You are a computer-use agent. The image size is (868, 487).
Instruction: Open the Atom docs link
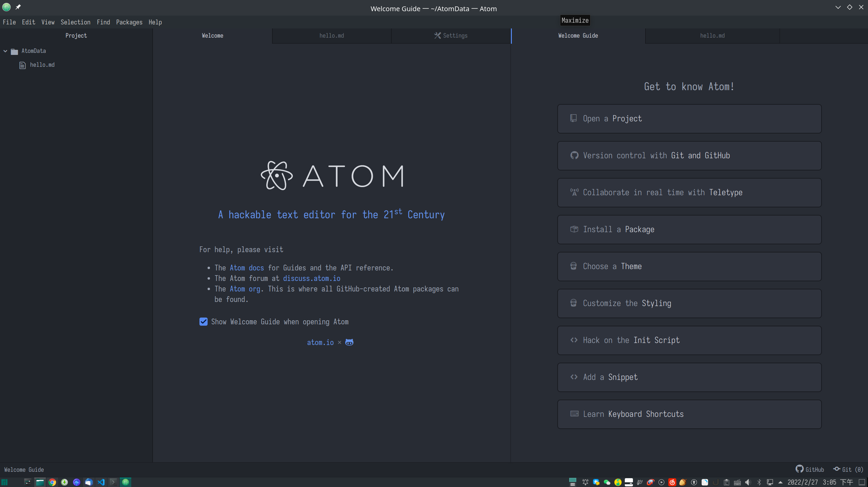(x=247, y=268)
